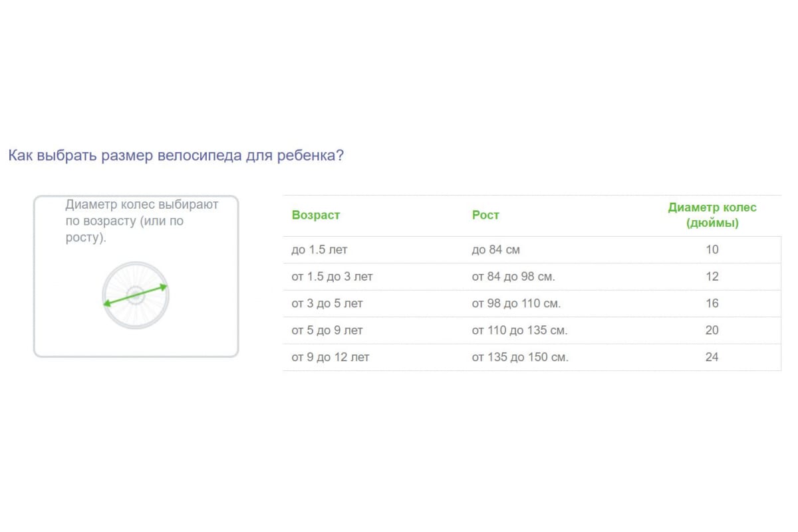This screenshot has width=798, height=532.
Task: Click the 'от 135 до 150 см.' cell
Action: coord(520,357)
